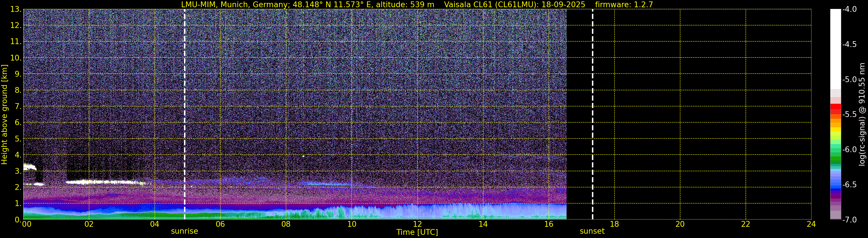Screen dimensions: 868x238
Task: Click the height axis tick label '13.'
Action: coord(16,10)
